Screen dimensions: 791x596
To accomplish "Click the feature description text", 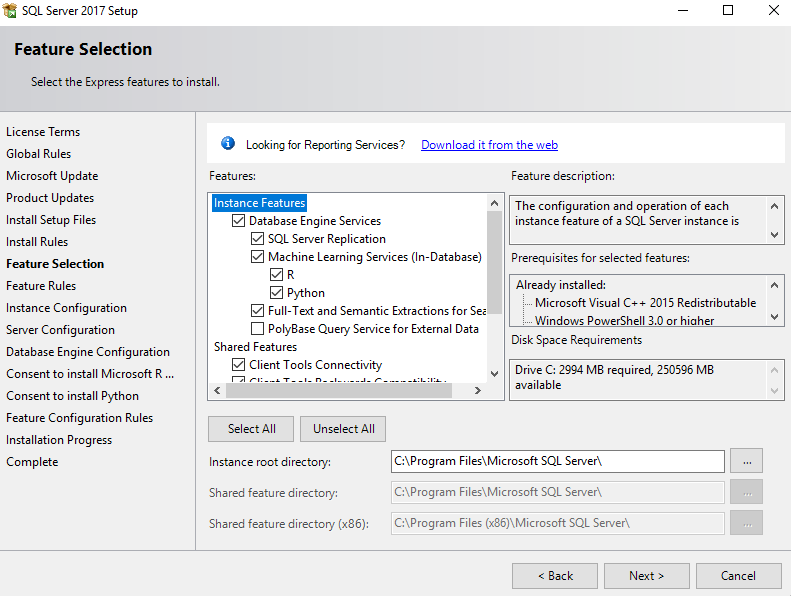I will pos(627,213).
